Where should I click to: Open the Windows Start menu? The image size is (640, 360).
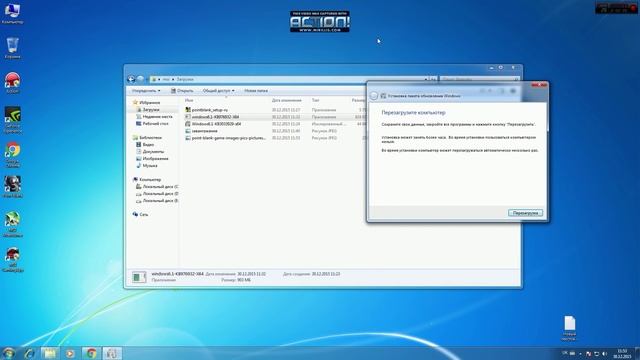[8, 353]
